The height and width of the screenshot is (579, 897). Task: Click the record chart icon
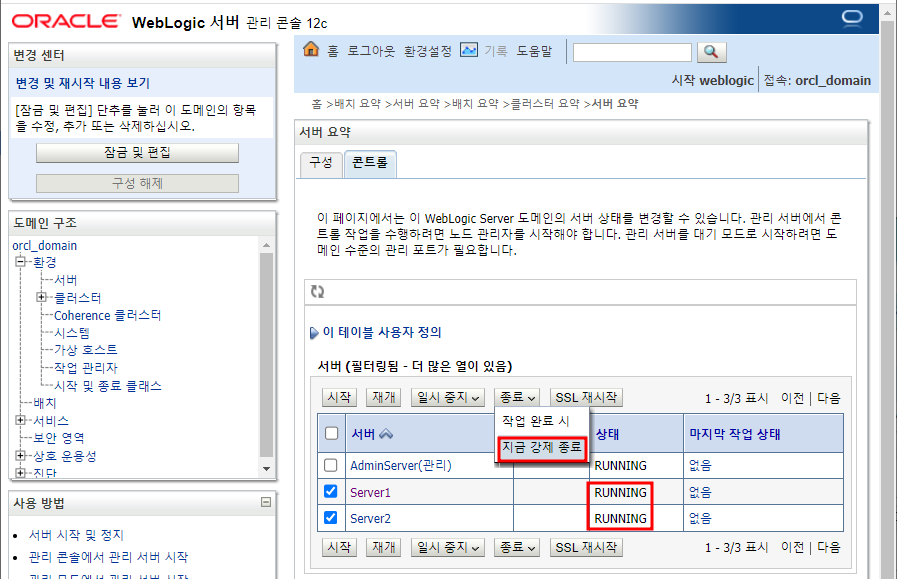469,50
